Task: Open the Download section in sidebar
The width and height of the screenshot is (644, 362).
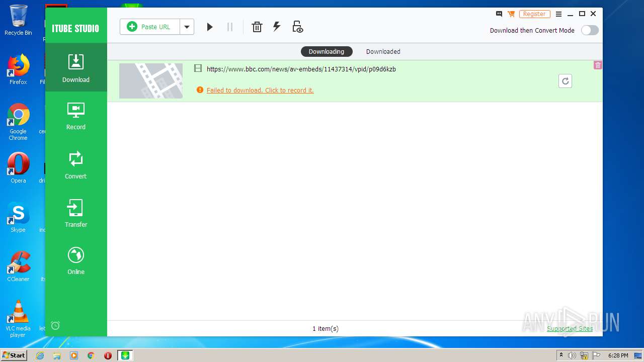Action: click(x=76, y=67)
